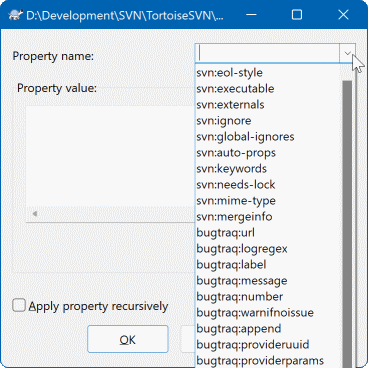Select svn:keywords property
The height and width of the screenshot is (368, 368).
tap(269, 169)
